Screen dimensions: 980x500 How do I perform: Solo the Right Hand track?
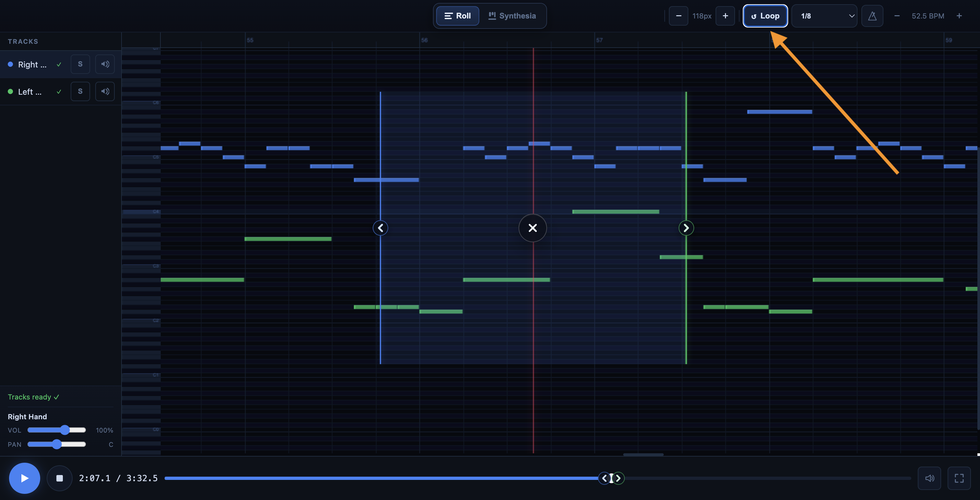[x=80, y=64]
